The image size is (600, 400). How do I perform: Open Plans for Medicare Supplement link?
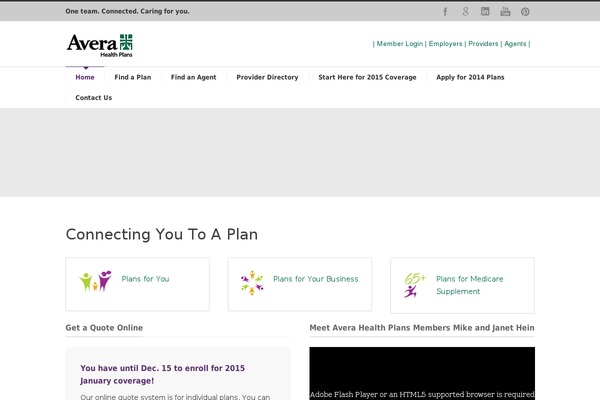tap(470, 285)
